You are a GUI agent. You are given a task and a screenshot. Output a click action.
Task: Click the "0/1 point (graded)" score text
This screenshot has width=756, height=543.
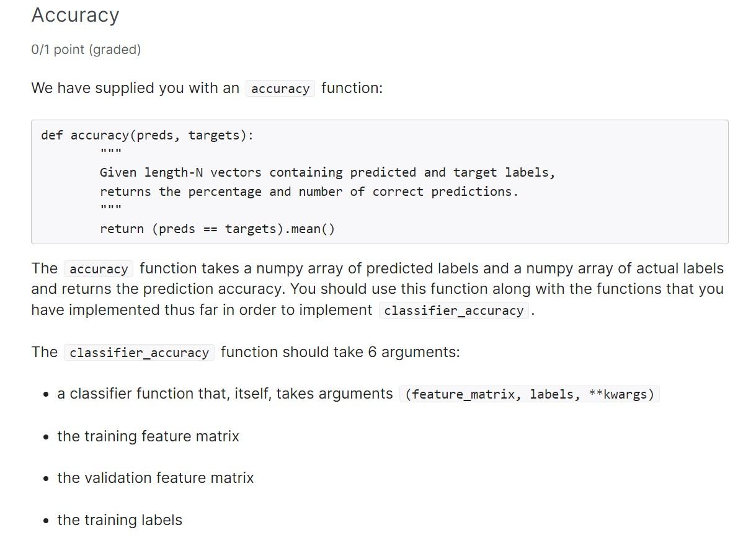tap(86, 50)
